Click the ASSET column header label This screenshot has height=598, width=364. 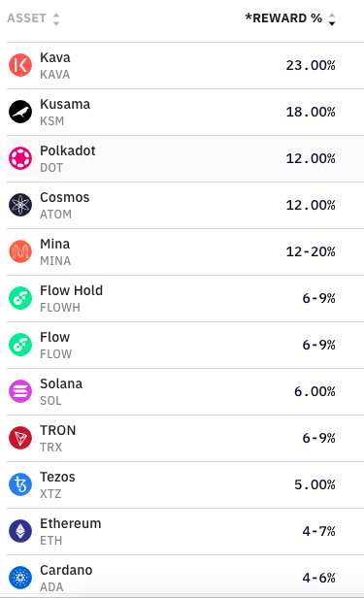pyautogui.click(x=26, y=18)
